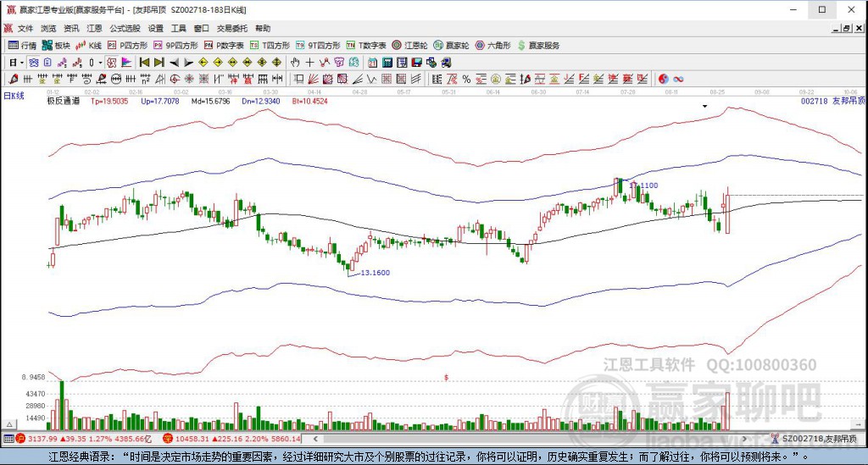Jump to the first bar icon
This screenshot has width=868, height=465.
(x=144, y=63)
